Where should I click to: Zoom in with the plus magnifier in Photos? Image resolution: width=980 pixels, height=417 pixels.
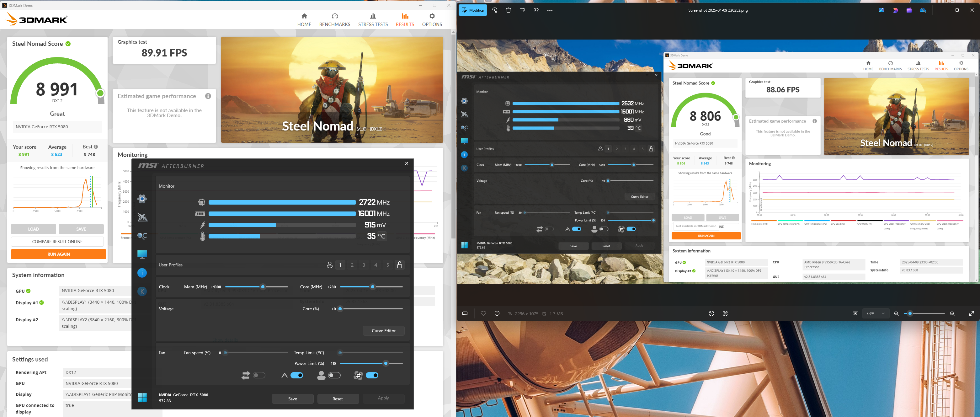pyautogui.click(x=952, y=313)
